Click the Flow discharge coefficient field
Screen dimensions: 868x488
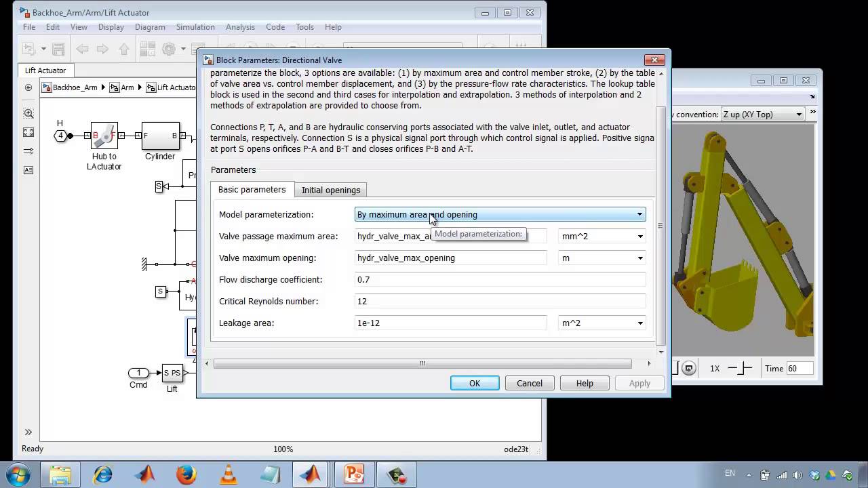(500, 279)
